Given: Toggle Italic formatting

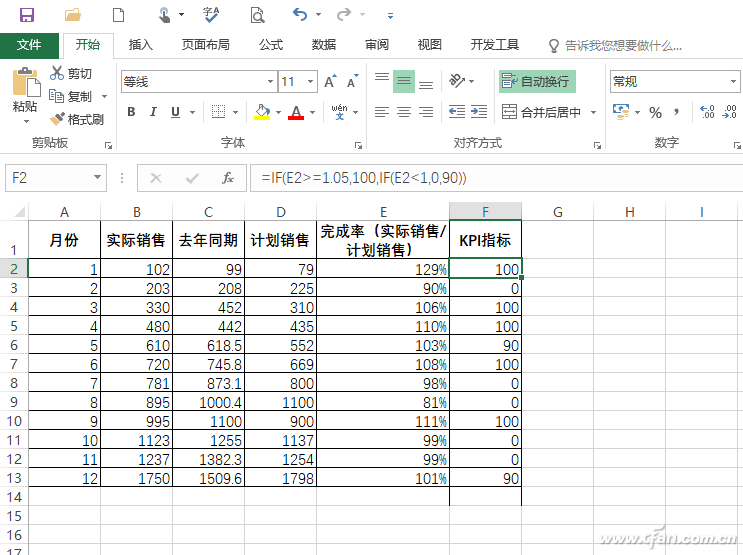Looking at the screenshot, I should coord(153,112).
